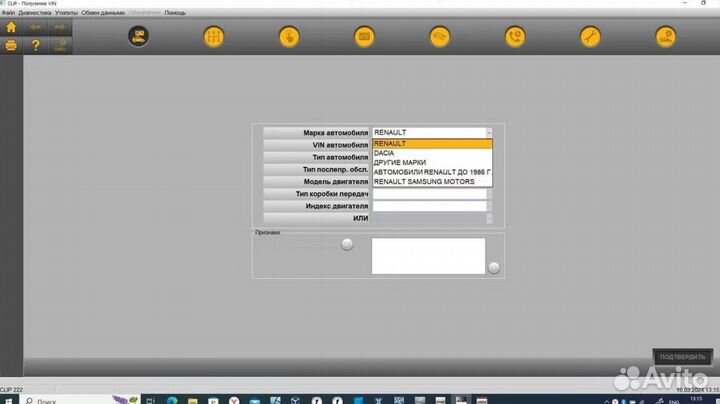Select the wrench repair icon in the toolbar
The width and height of the screenshot is (720, 404).
(x=590, y=37)
